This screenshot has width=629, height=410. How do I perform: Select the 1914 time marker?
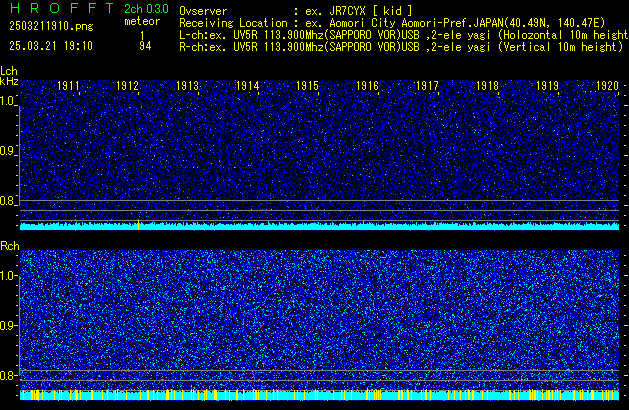[248, 86]
